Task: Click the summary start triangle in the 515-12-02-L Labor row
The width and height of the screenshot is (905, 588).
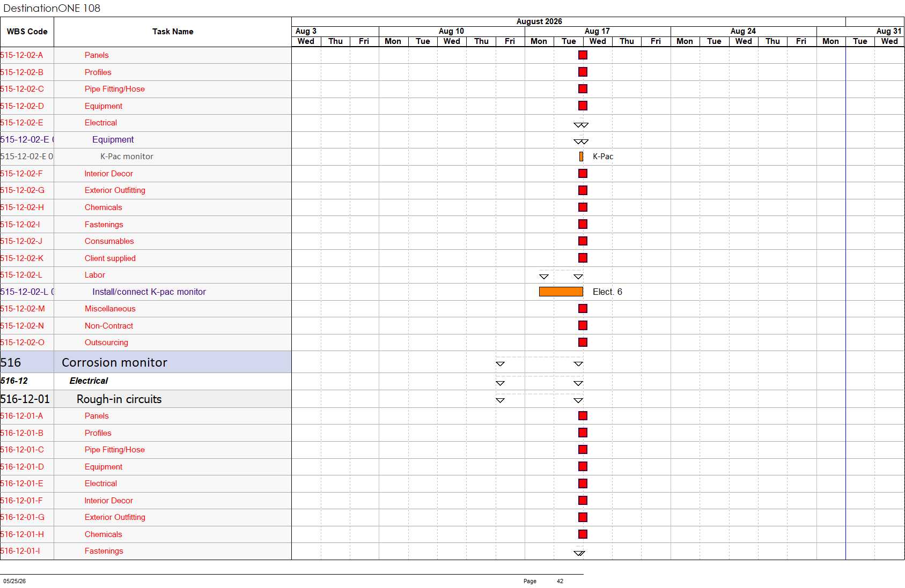Action: pos(543,277)
